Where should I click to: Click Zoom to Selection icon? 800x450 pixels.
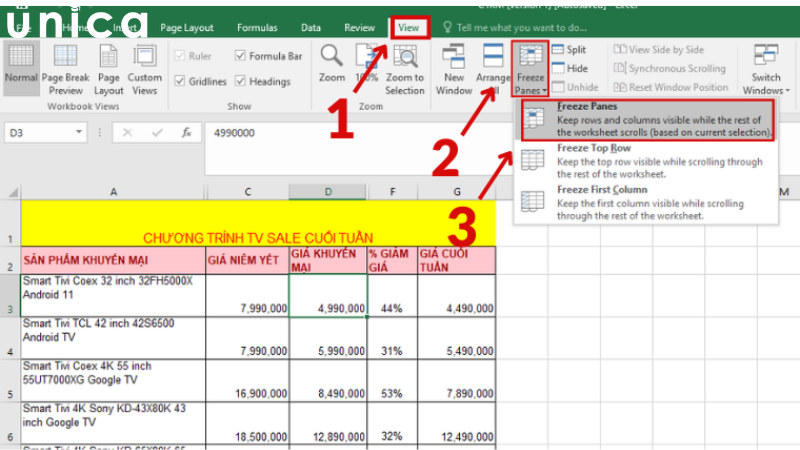tap(405, 57)
